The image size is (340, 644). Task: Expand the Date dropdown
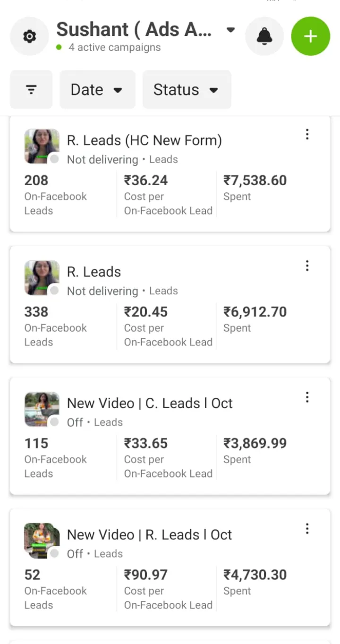(x=97, y=90)
